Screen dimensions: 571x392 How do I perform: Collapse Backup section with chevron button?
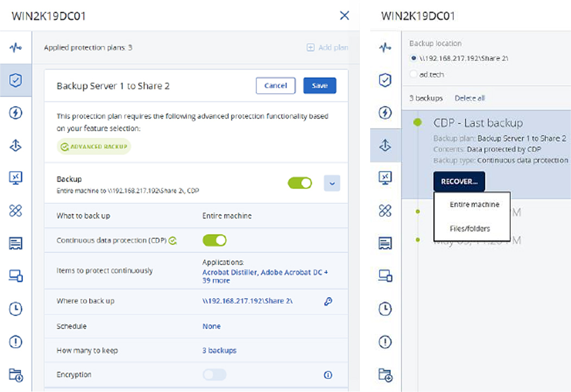pyautogui.click(x=332, y=183)
